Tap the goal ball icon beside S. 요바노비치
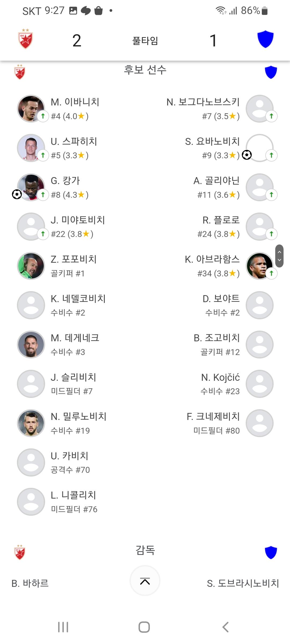 pos(247,155)
